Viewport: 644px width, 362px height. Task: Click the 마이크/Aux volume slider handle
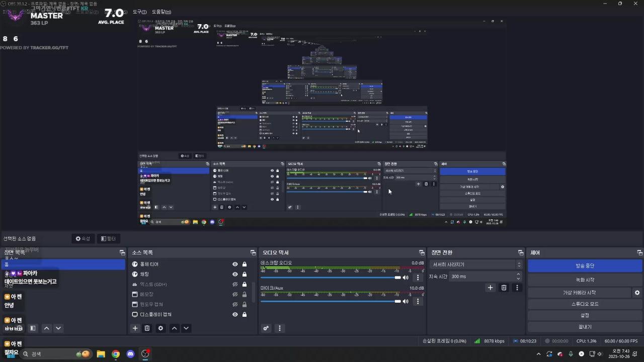coord(397,301)
